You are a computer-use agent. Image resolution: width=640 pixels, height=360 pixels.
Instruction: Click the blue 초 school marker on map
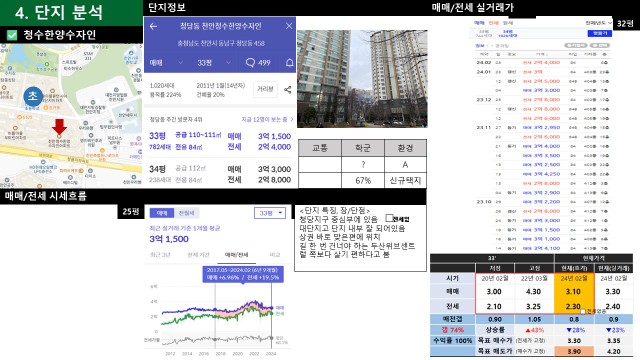point(33,96)
